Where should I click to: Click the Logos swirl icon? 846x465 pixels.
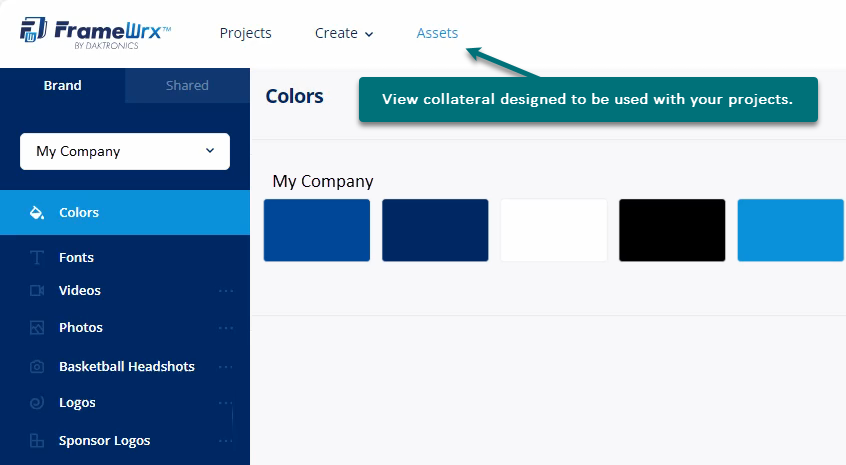pos(37,403)
